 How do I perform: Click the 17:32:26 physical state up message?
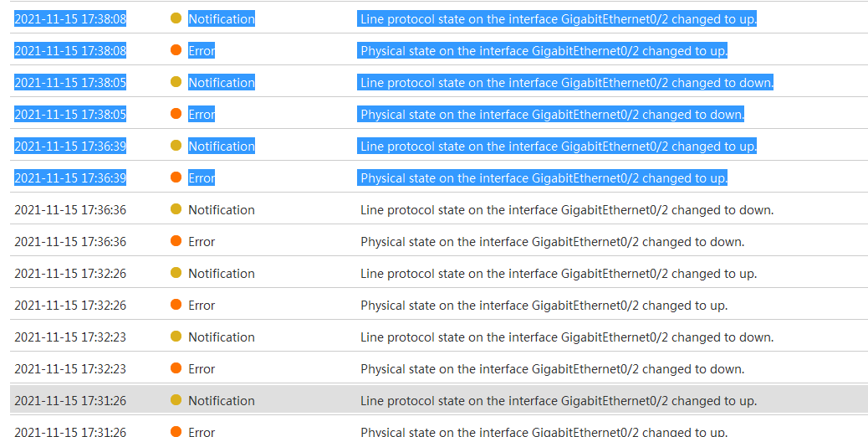tap(544, 305)
